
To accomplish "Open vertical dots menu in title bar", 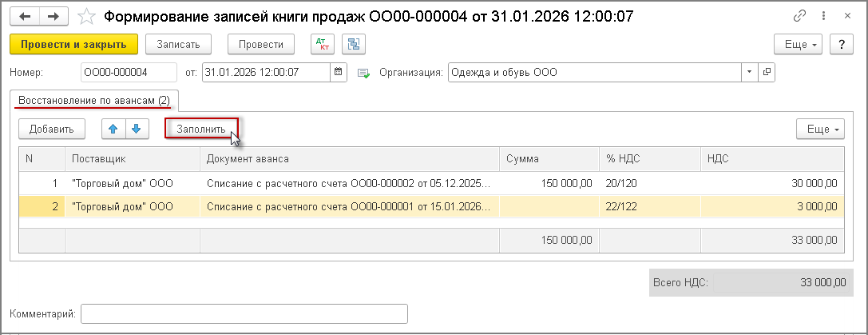I will [824, 16].
